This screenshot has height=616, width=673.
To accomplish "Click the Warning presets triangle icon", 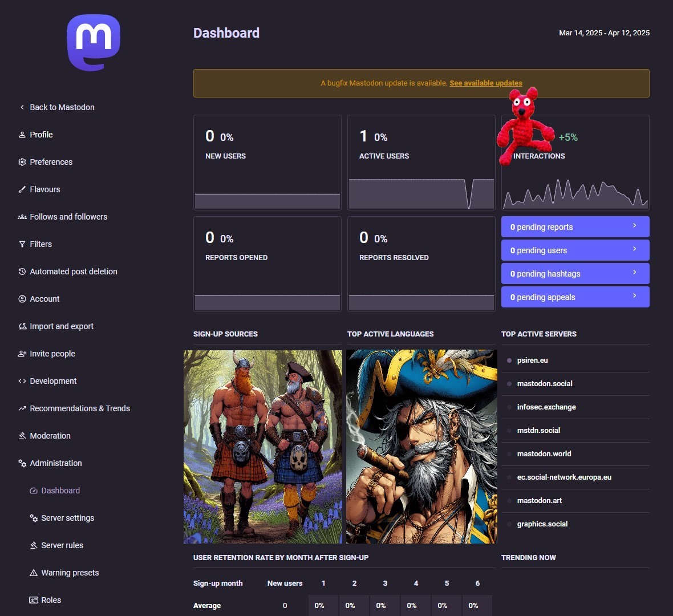I will click(34, 573).
